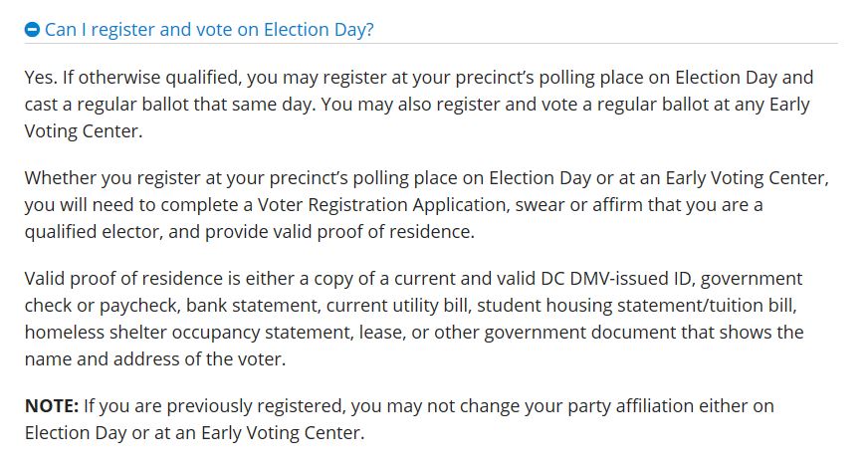Click "student housing statement/tuition bill" text
Viewport: 868px width, 467px height.
pos(635,306)
